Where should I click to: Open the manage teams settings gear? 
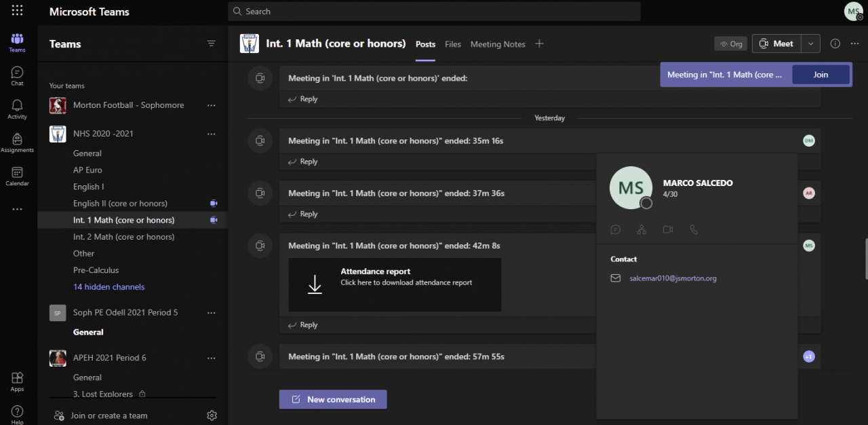(212, 415)
